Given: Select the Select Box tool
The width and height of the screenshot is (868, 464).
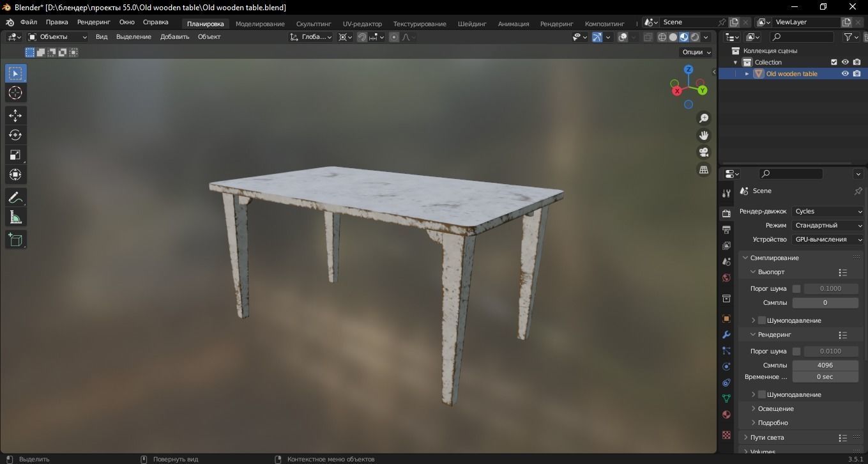Looking at the screenshot, I should pyautogui.click(x=15, y=73).
